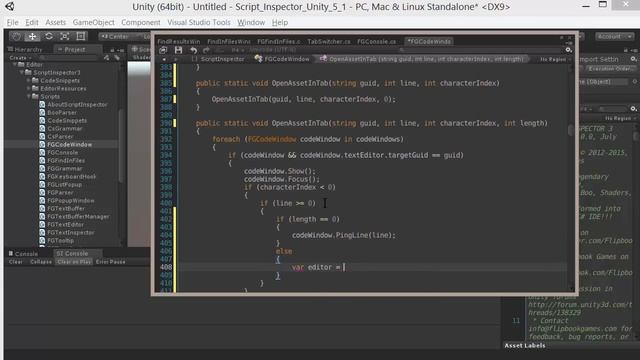Toggle Clear on Play in Console
Viewport: 640px width, 360px height.
tap(74, 262)
